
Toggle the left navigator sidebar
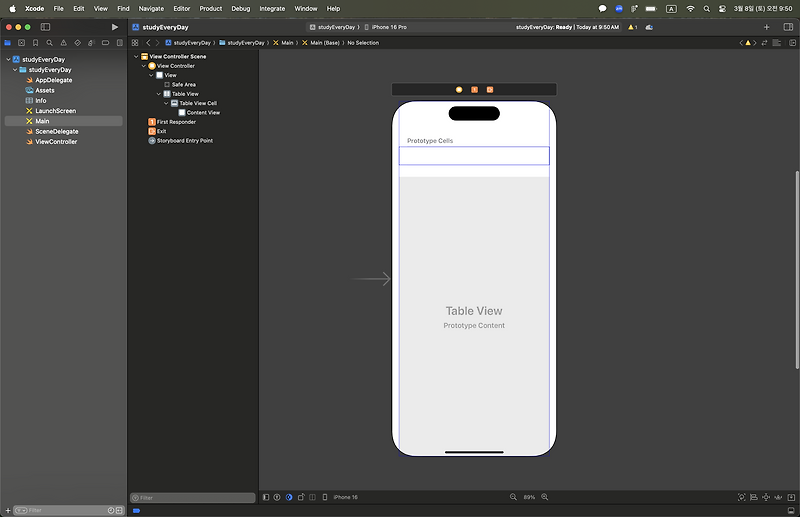(45, 27)
